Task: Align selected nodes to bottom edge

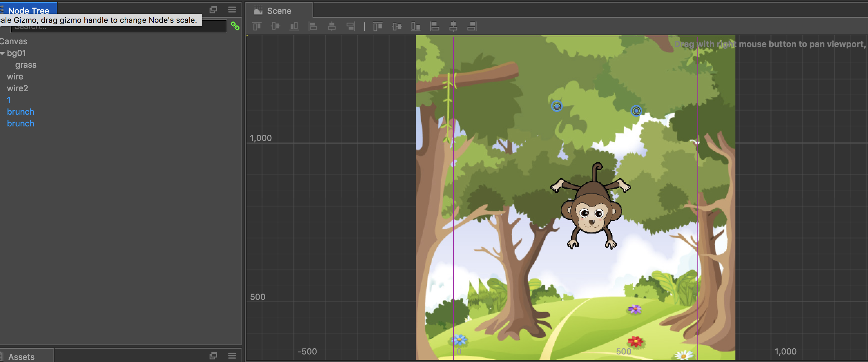Action: click(294, 26)
